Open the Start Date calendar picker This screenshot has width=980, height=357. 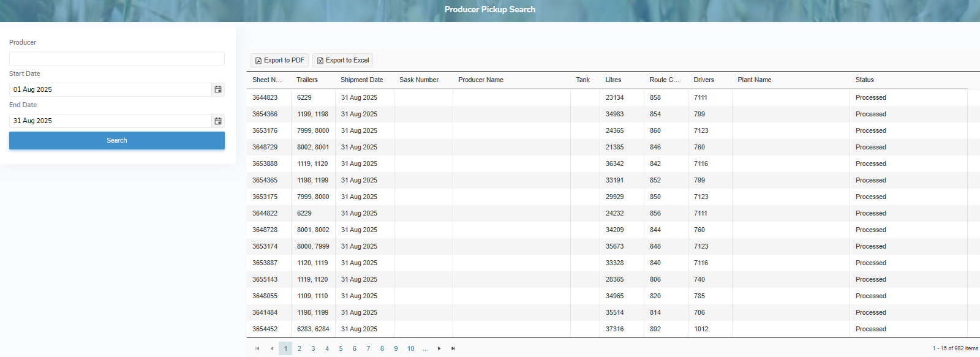[218, 89]
